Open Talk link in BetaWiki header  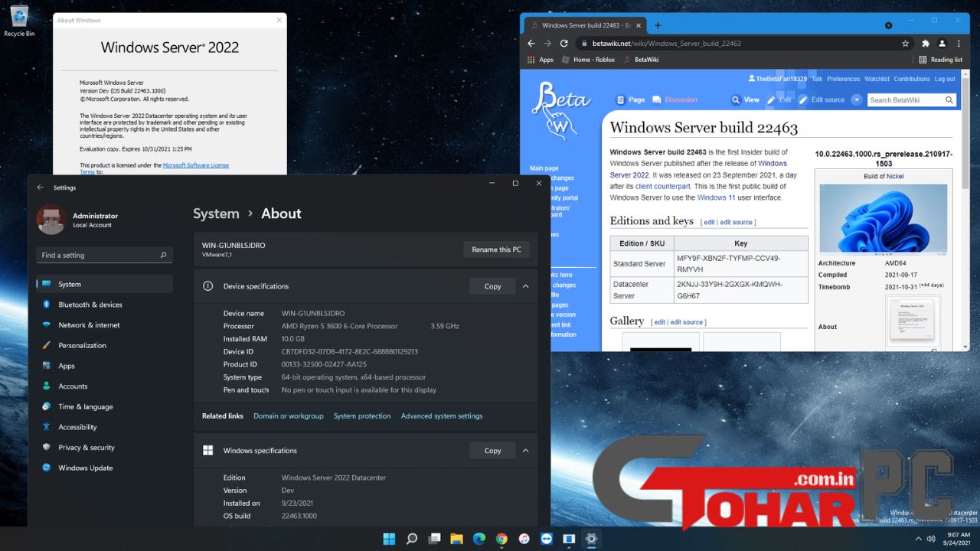[x=817, y=79]
